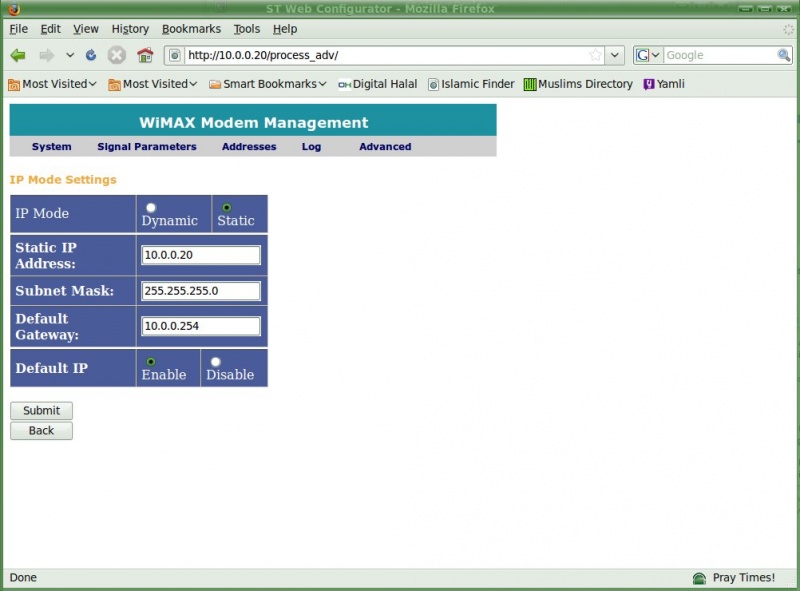Open the View menu
800x591 pixels.
pyautogui.click(x=86, y=29)
